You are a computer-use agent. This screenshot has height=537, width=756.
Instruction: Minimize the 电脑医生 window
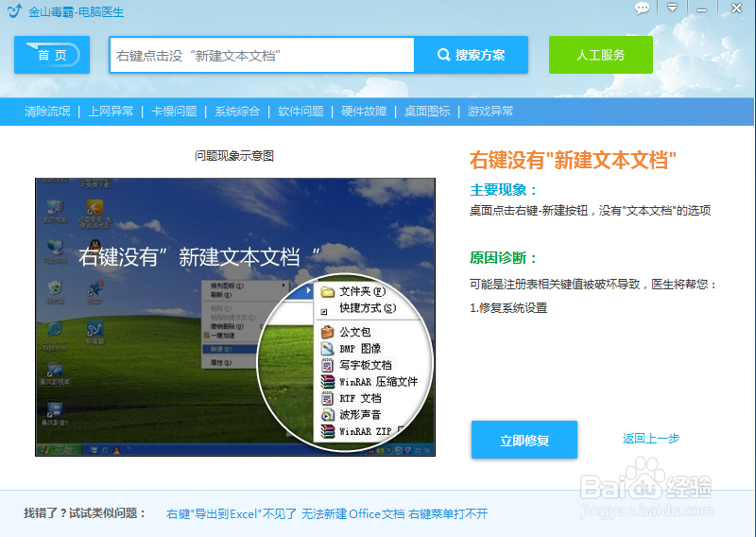point(701,9)
